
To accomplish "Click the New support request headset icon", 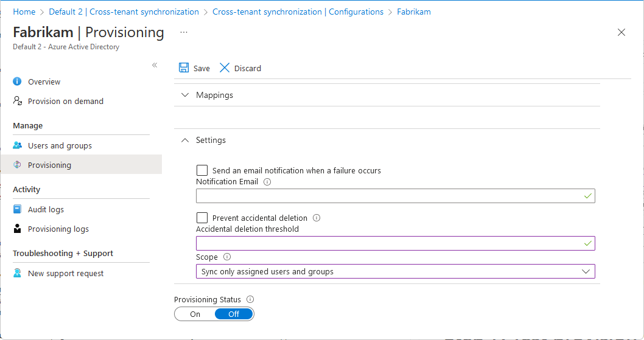I will click(x=17, y=272).
